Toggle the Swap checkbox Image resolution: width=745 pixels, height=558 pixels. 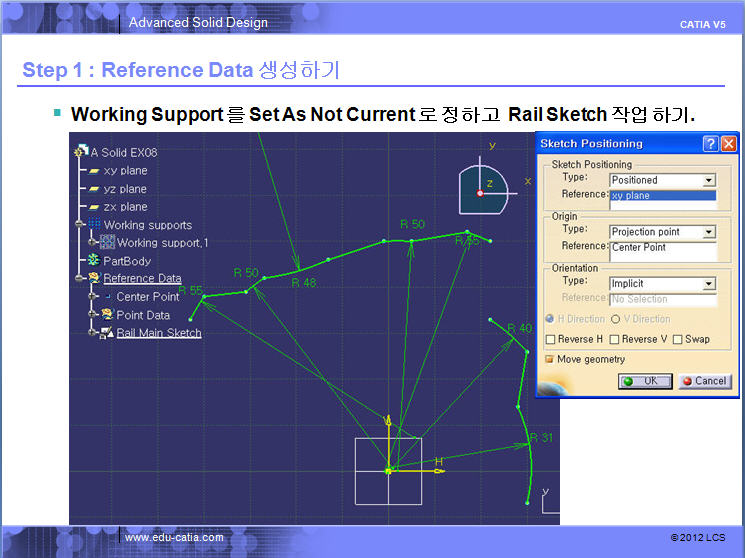click(x=678, y=339)
